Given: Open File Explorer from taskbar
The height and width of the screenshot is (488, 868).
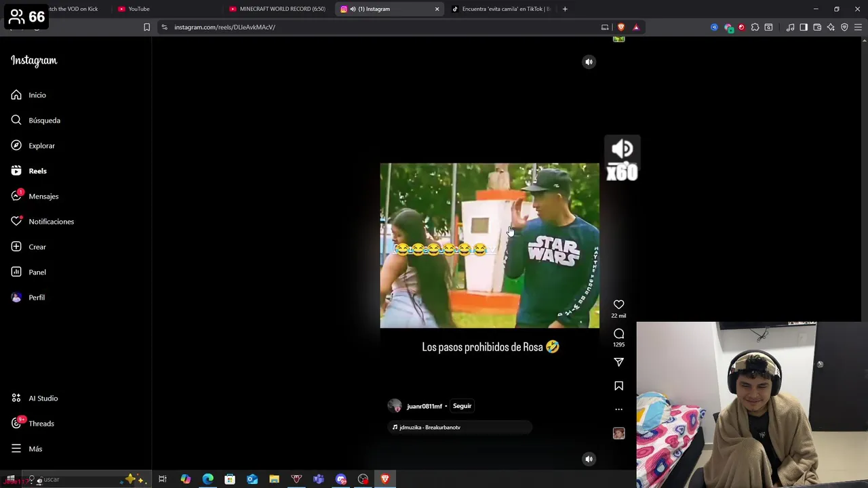Looking at the screenshot, I should pyautogui.click(x=274, y=479).
